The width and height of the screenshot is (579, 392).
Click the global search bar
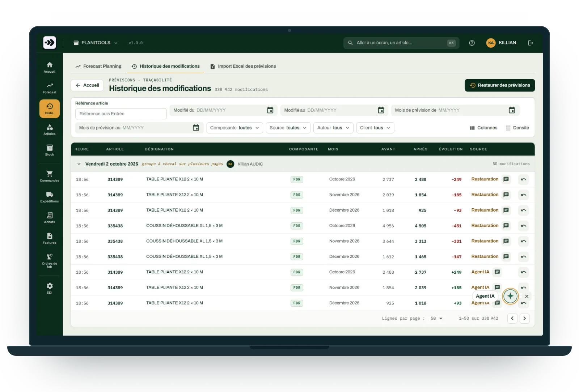click(401, 43)
